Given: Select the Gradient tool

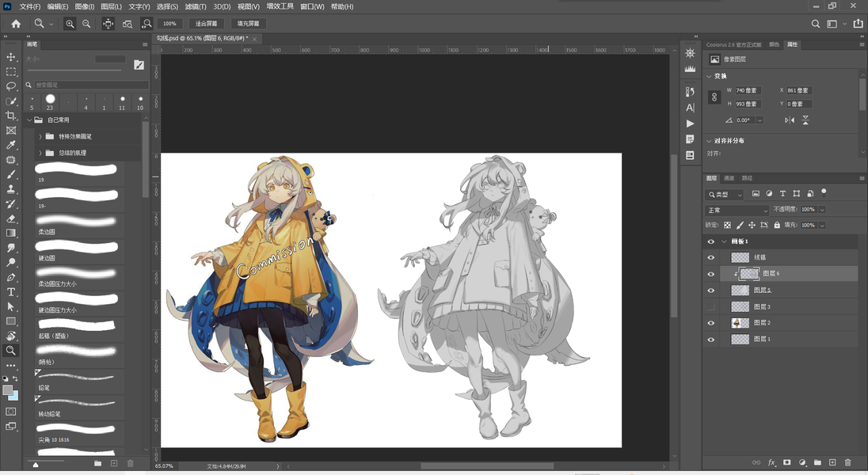Looking at the screenshot, I should tap(10, 233).
